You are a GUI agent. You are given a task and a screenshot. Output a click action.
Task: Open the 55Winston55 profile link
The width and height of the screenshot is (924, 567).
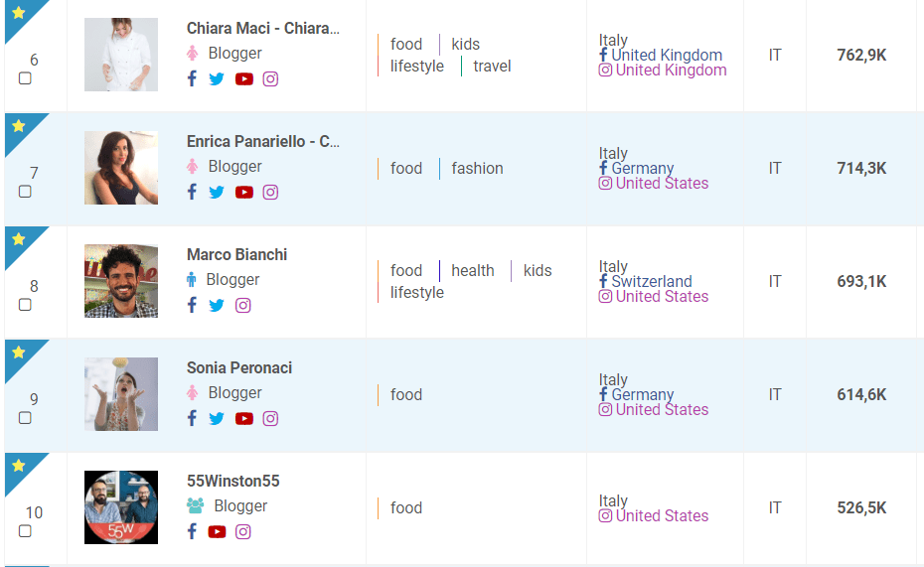click(x=232, y=481)
